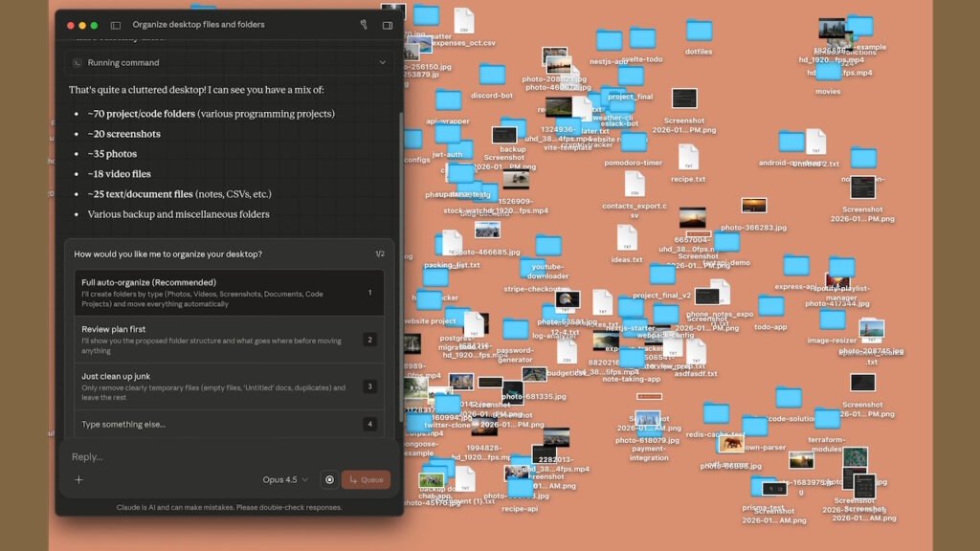The image size is (980, 551).
Task: Select the Type something else option
Action: click(220, 424)
